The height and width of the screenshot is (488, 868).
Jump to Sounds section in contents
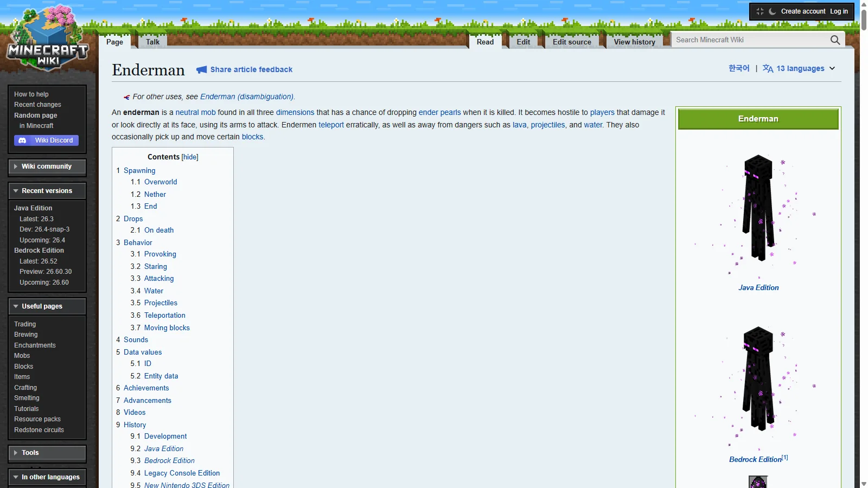pos(136,339)
